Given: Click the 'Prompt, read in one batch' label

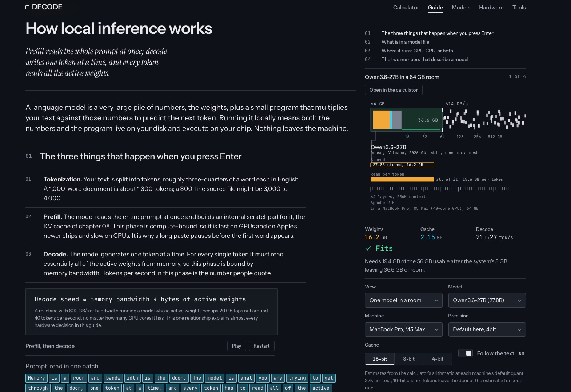Looking at the screenshot, I should tap(62, 366).
